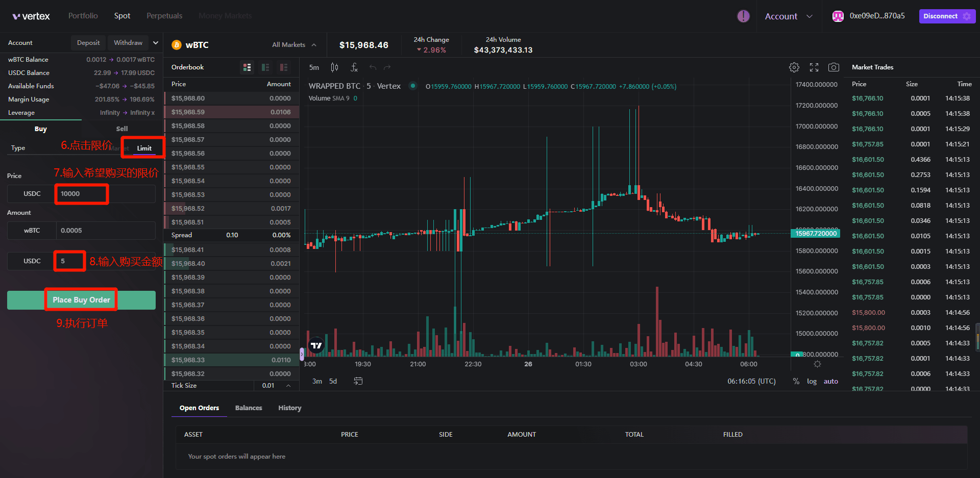Click bid row $15,968.33
The image size is (980, 478).
[231, 360]
